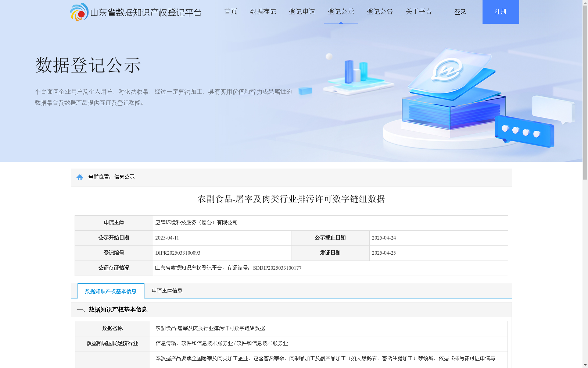Open 关于平台 in the navigation

coord(419,12)
